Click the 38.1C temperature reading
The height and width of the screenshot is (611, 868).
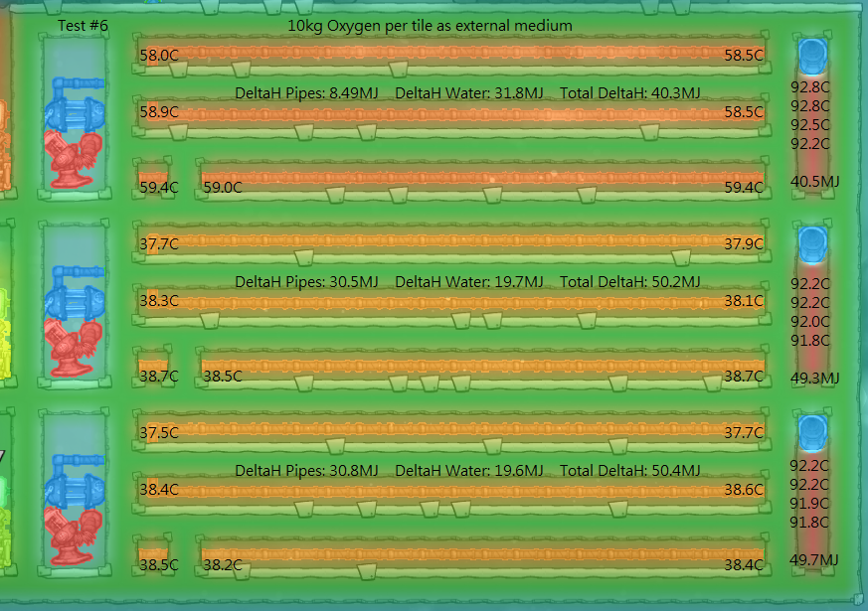(744, 301)
